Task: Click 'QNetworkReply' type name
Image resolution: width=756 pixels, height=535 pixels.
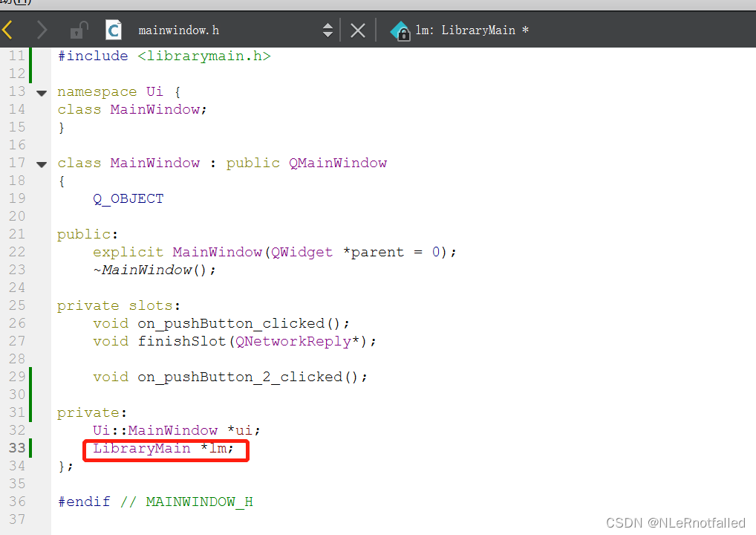Action: [x=293, y=341]
